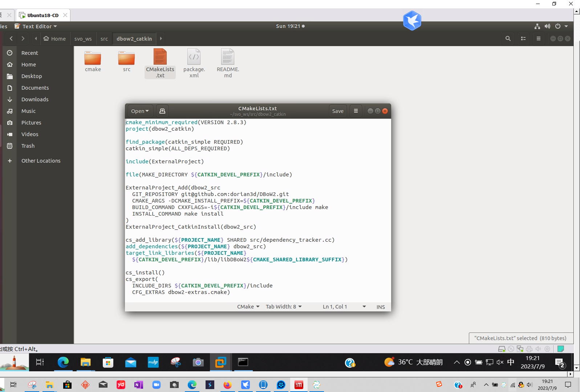The height and width of the screenshot is (392, 580).
Task: Toggle the file manager list view
Action: (523, 38)
